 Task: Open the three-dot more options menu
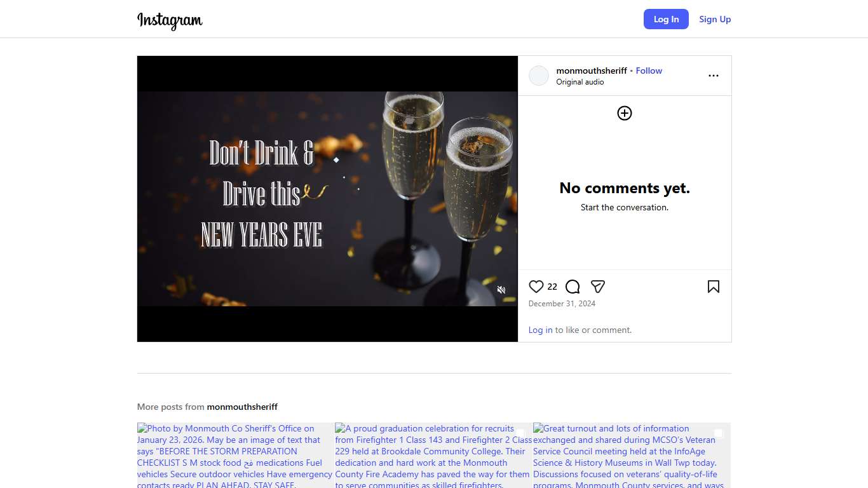(x=713, y=76)
